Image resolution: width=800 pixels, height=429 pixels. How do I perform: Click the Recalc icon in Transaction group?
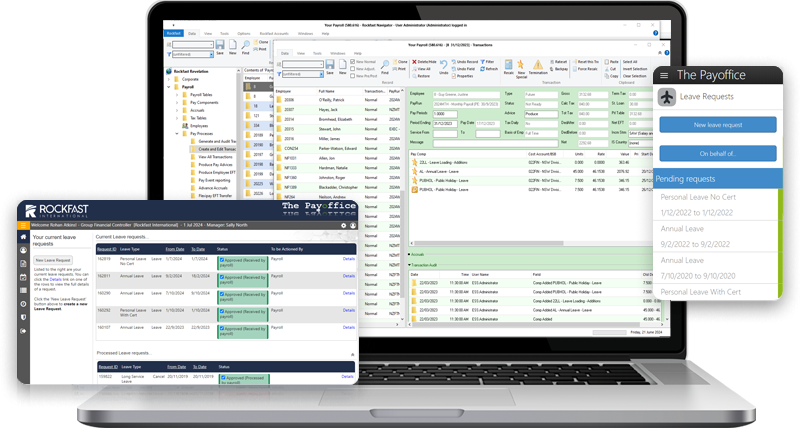pos(508,66)
